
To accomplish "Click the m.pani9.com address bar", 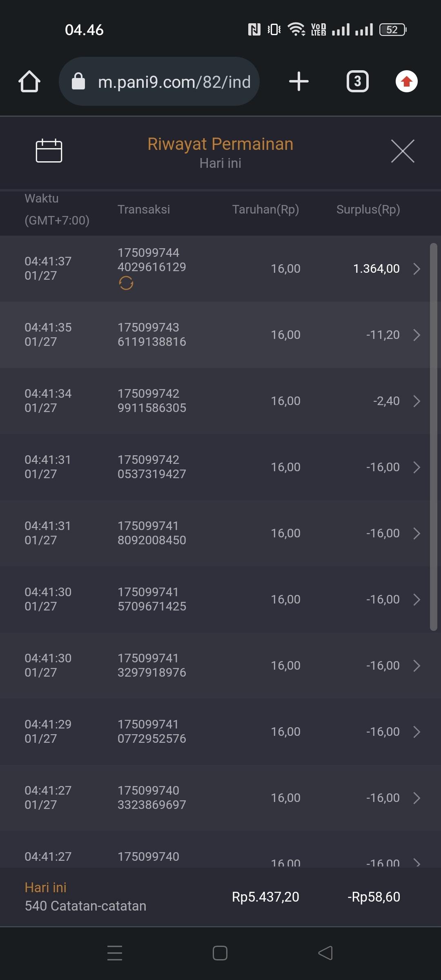I will pyautogui.click(x=174, y=82).
